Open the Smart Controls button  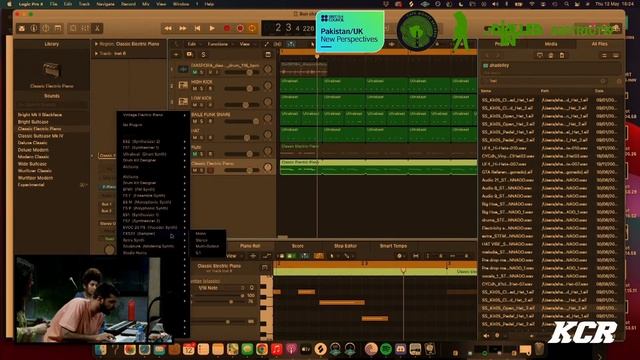click(73, 28)
